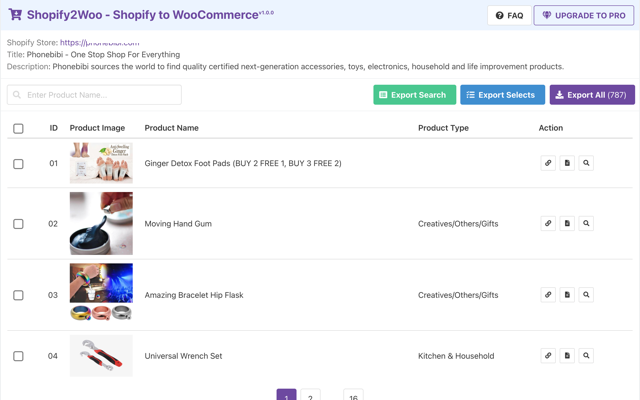The width and height of the screenshot is (640, 400).
Task: Click link icon for Amazing Bracelet Hip Flask
Action: [x=548, y=295]
